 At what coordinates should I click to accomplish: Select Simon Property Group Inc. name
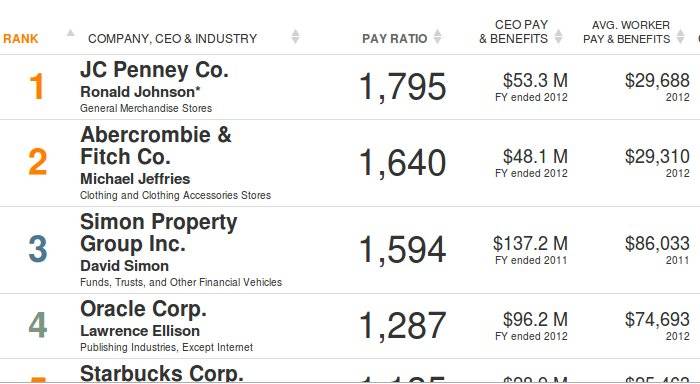click(x=158, y=233)
